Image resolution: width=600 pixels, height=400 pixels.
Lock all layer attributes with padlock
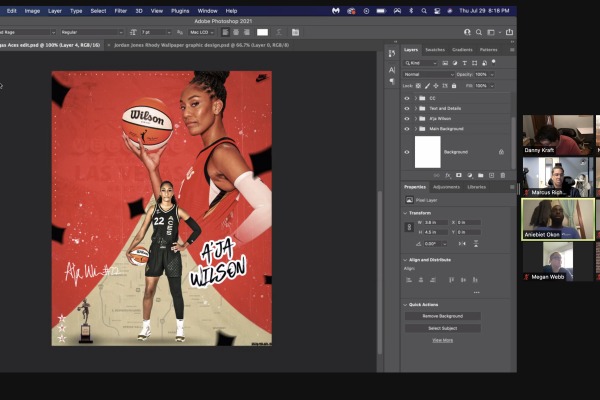pyautogui.click(x=454, y=86)
